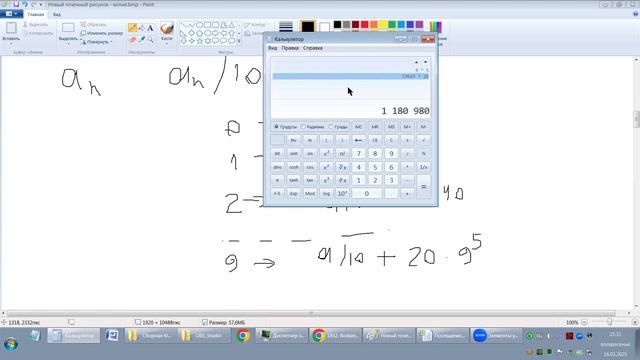Screen dimensions: 640x360
Task: Click the Undo arrow in quick access toolbar
Action: tap(24, 4)
